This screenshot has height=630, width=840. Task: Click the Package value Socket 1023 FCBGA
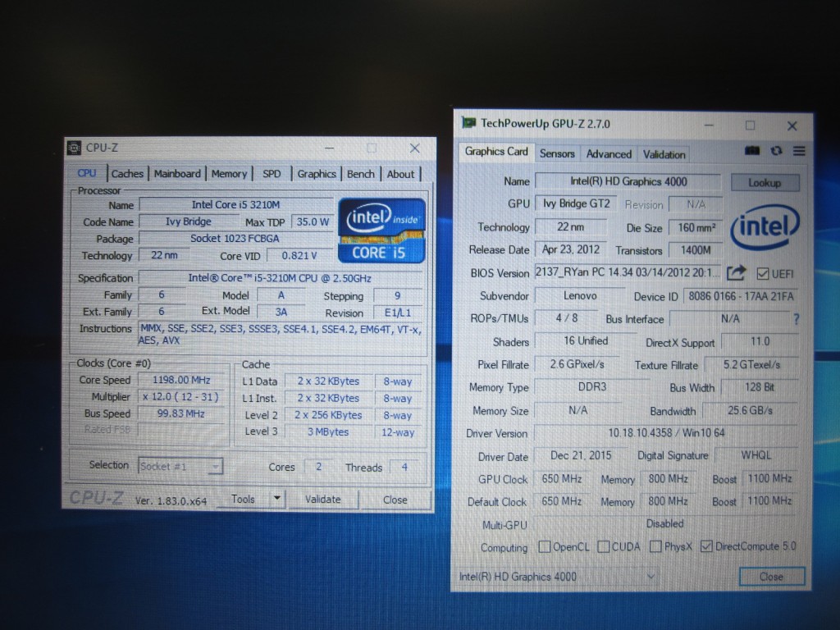(235, 239)
